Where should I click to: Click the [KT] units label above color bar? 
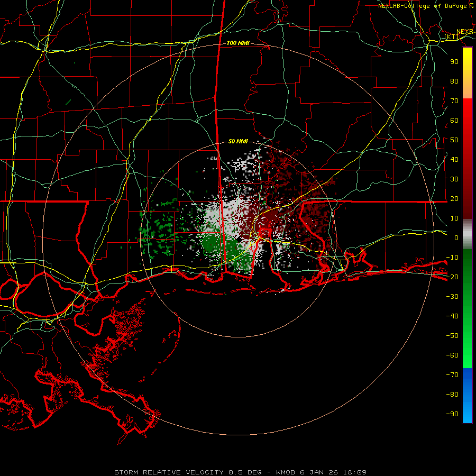[x=452, y=37]
